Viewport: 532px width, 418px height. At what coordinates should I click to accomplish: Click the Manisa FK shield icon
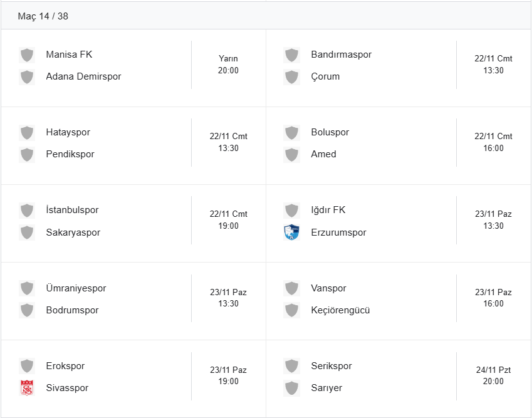[x=26, y=55]
